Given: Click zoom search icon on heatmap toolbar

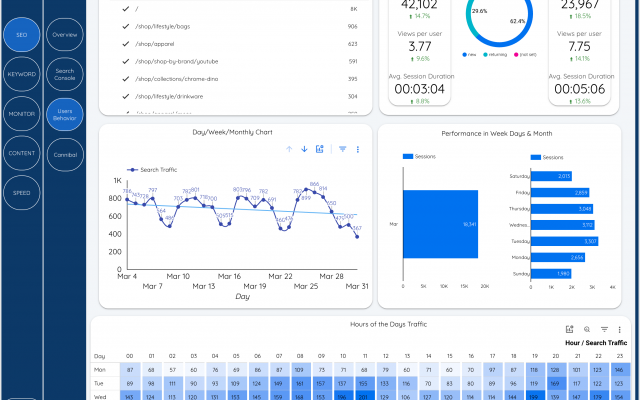Looking at the screenshot, I should [x=586, y=329].
